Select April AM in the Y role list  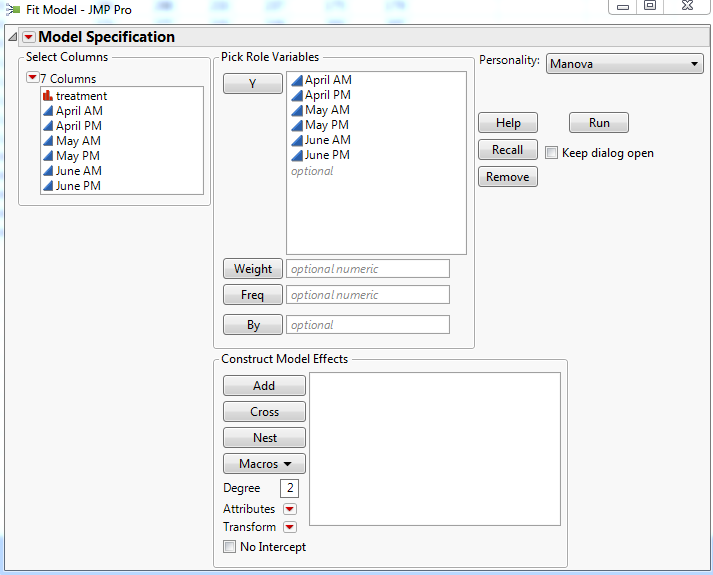[x=328, y=80]
